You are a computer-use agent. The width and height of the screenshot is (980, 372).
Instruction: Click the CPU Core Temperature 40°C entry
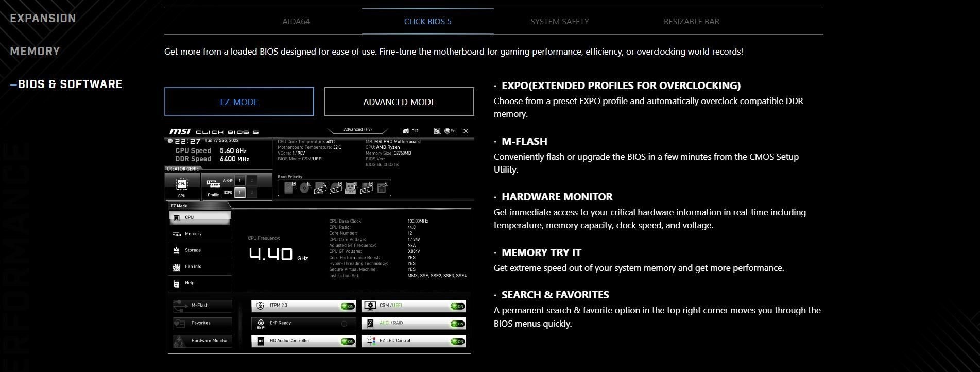306,142
